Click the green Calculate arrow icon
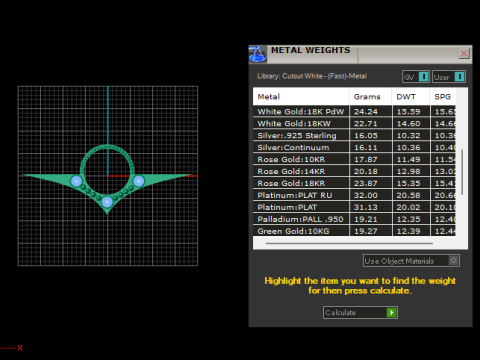Viewport: 480px width, 360px height. pos(392,313)
